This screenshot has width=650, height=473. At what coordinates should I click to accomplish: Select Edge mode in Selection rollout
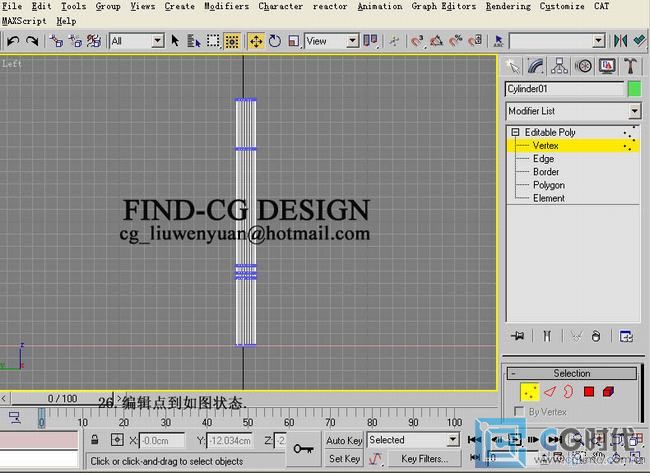[550, 392]
